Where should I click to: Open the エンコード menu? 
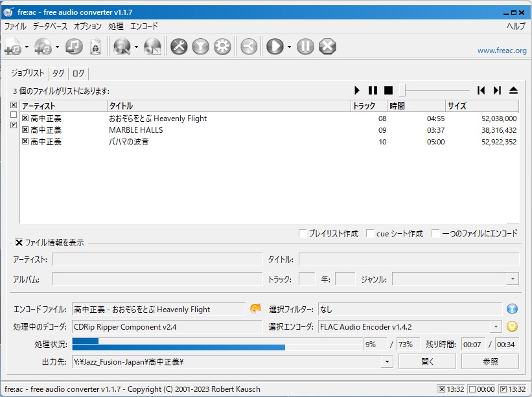pyautogui.click(x=144, y=27)
